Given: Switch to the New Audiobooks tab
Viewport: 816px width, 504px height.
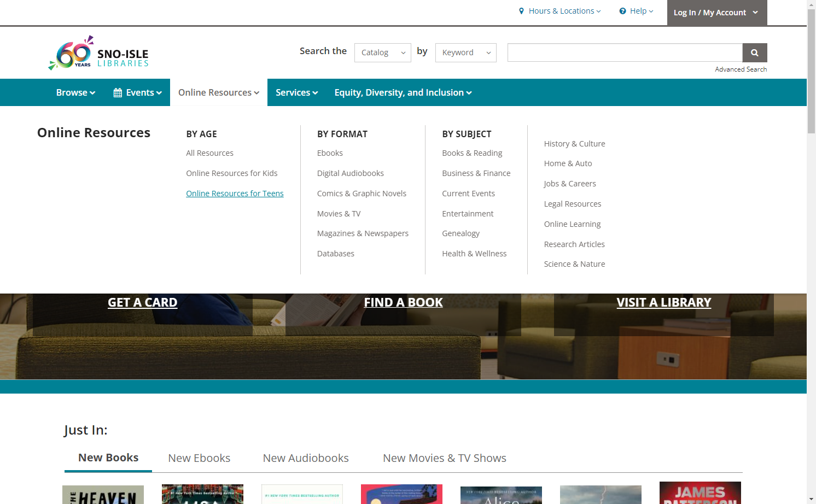Looking at the screenshot, I should (306, 458).
